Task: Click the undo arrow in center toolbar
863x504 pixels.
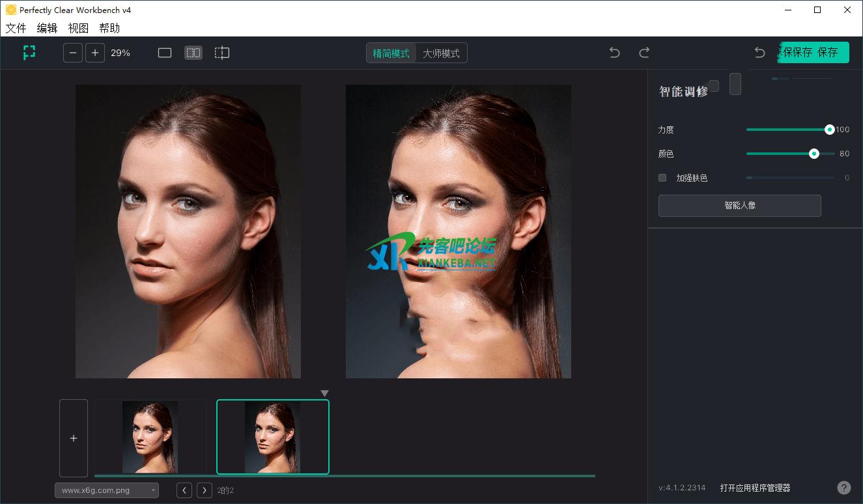Action: tap(614, 53)
